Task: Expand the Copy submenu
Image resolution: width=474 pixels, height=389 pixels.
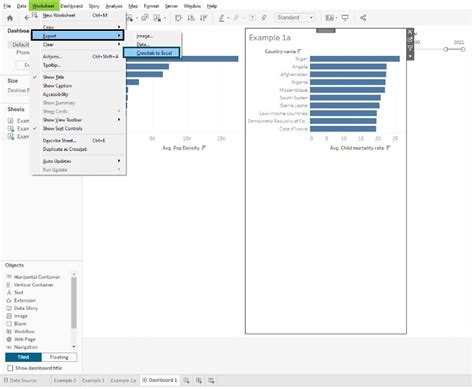Action: 79,27
